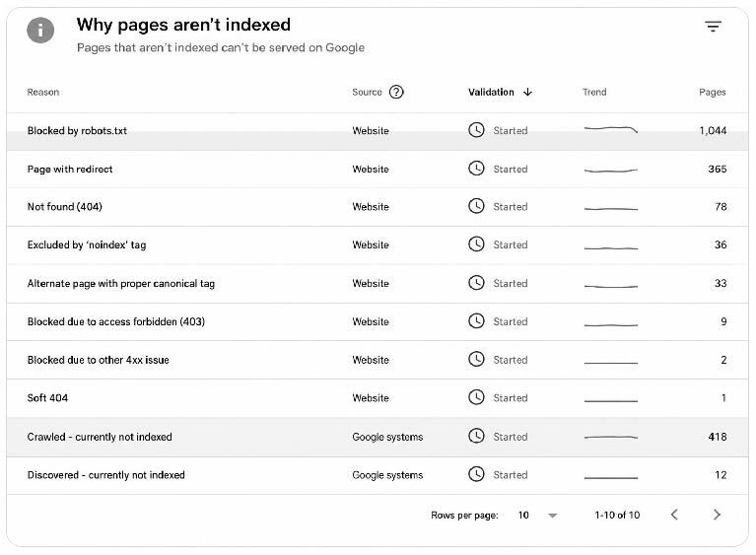Click clock icon in Not found (404) row

[476, 206]
